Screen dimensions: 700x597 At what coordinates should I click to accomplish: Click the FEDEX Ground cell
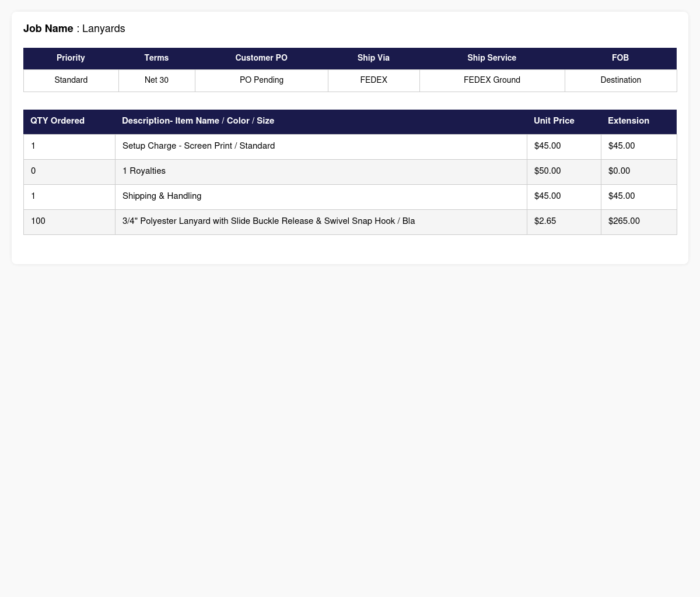pos(492,80)
